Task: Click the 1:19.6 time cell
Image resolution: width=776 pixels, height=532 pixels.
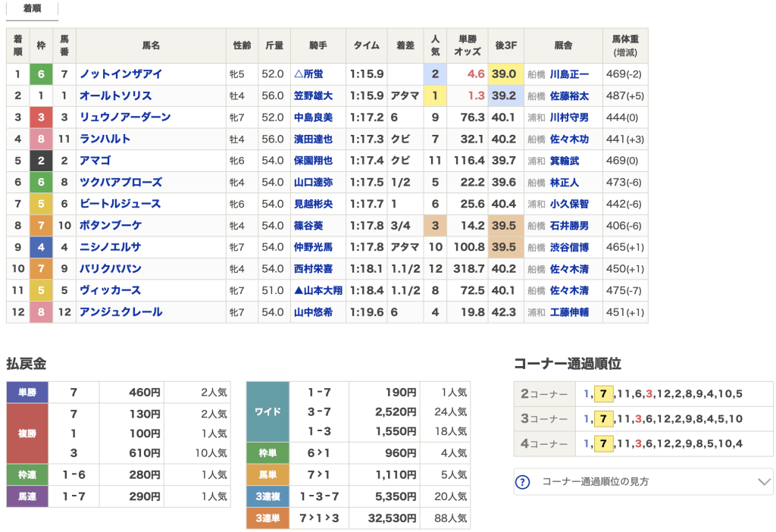Action: [x=366, y=312]
